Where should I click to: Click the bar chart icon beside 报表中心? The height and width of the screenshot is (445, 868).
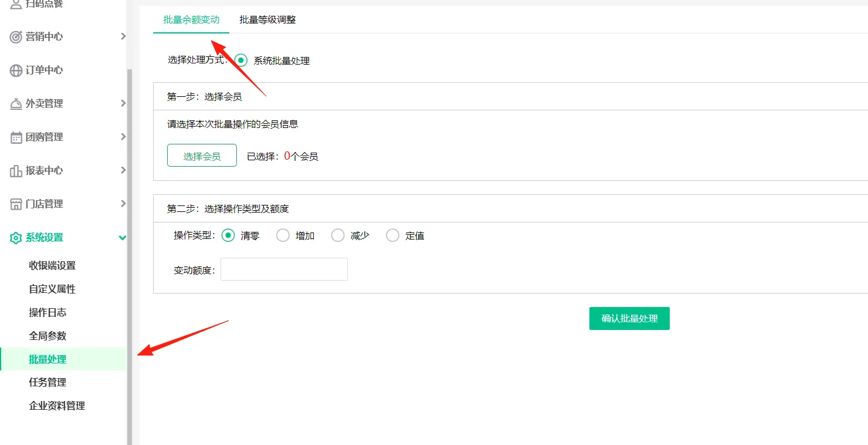pyautogui.click(x=16, y=171)
